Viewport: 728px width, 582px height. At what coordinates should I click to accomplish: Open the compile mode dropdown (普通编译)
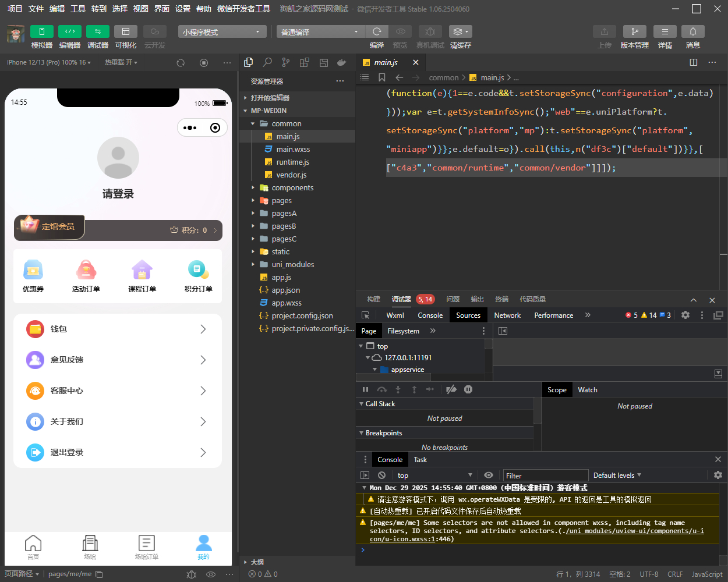click(x=319, y=31)
